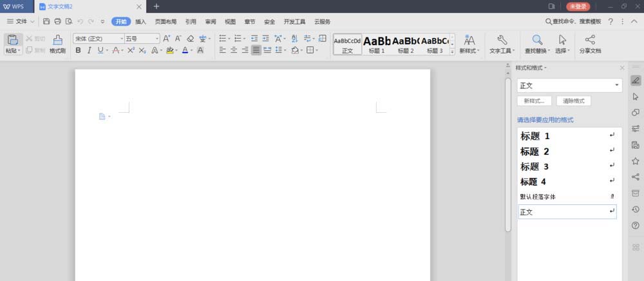Screen dimensions: 644x281
Task: Toggle justify alignment button
Action: pyautogui.click(x=256, y=50)
